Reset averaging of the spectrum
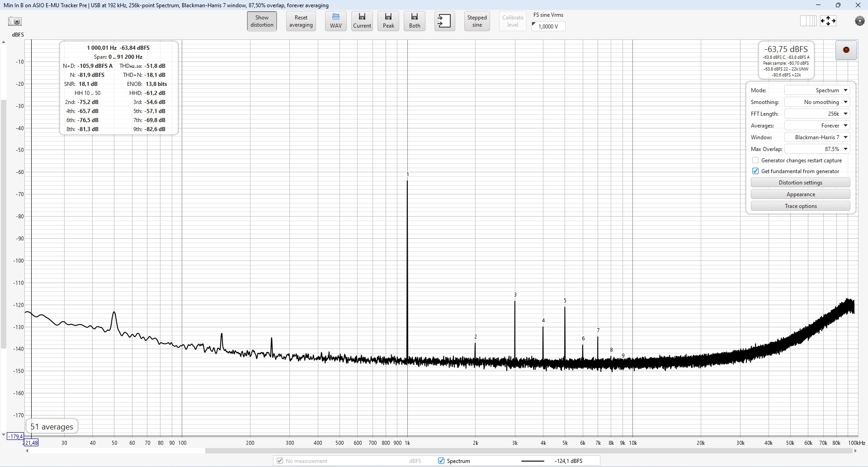This screenshot has height=467, width=868. pyautogui.click(x=301, y=21)
